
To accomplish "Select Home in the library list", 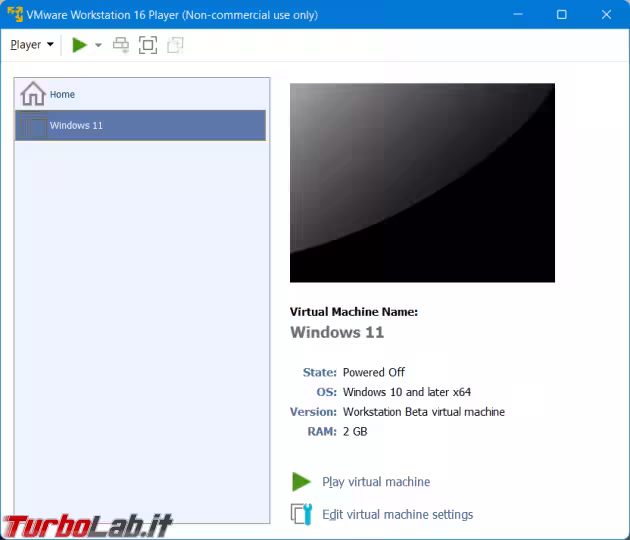I will tap(140, 94).
